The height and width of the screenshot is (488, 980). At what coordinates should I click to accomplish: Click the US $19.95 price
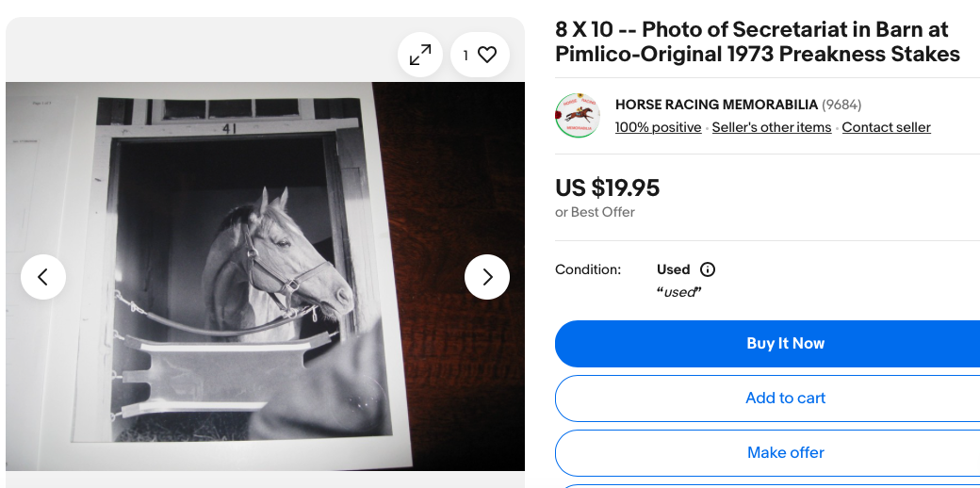[608, 188]
